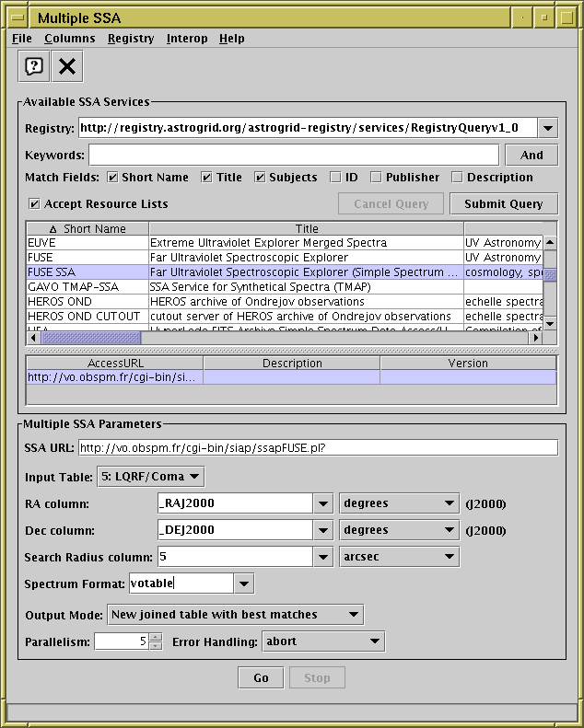
Task: Open the help-for-window icon
Action: 34,66
